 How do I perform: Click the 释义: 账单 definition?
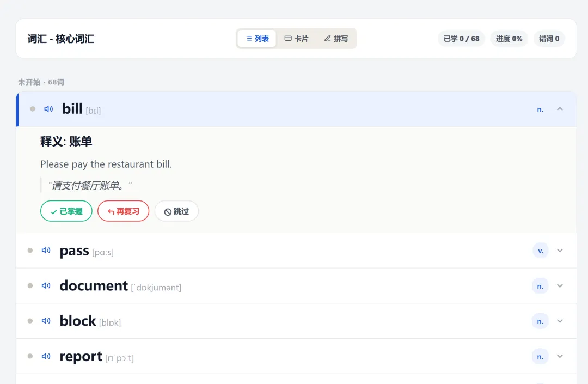[x=66, y=142]
